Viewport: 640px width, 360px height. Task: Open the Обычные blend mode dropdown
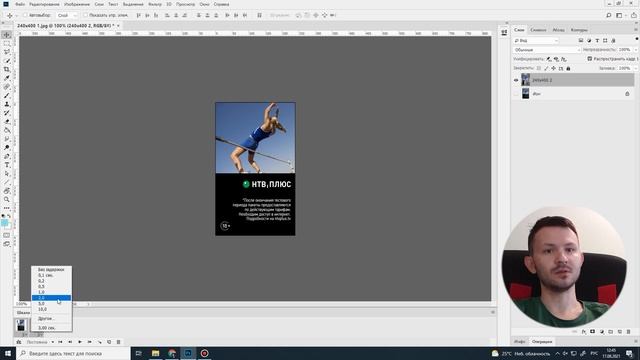pos(547,50)
